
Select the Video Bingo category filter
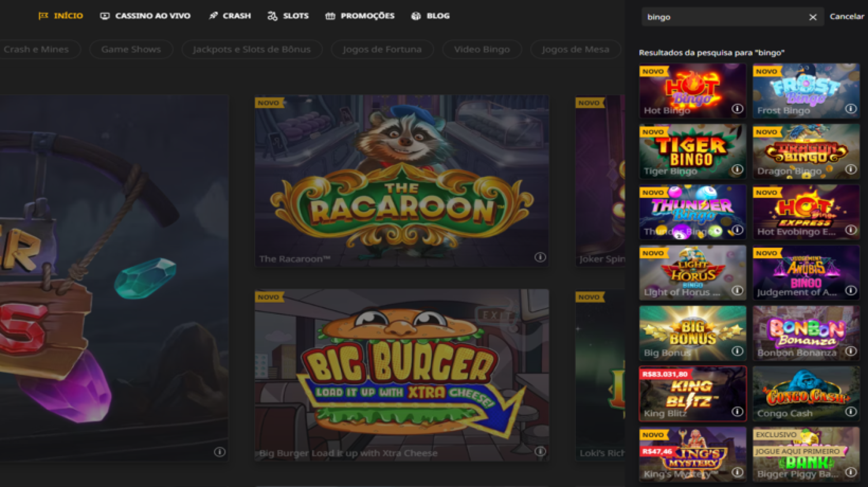pyautogui.click(x=481, y=49)
